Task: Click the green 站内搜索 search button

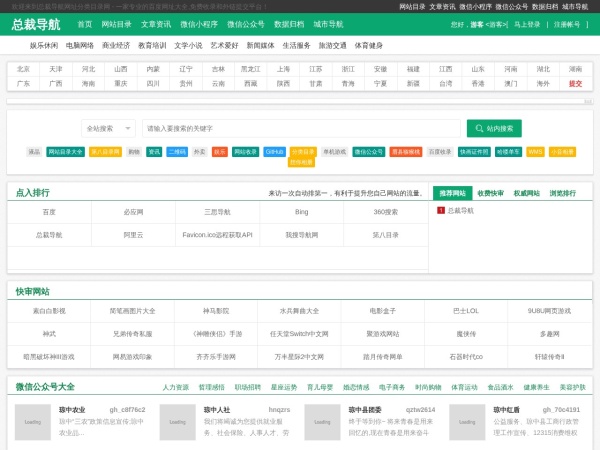Action: click(x=494, y=128)
